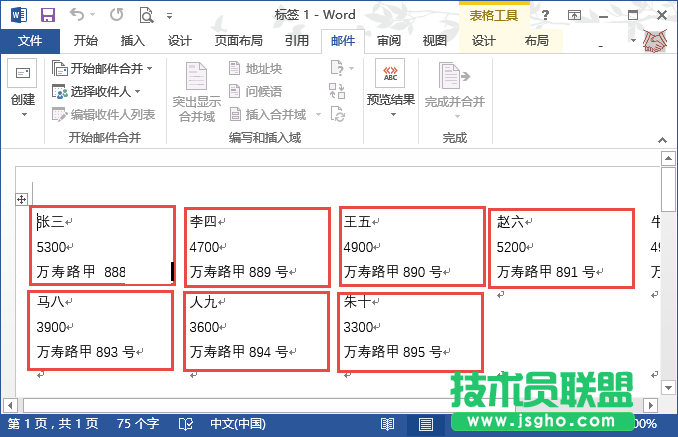Screen dimensions: 678x437
Task: Expand the 开始邮件合并 dropdown
Action: click(110, 68)
